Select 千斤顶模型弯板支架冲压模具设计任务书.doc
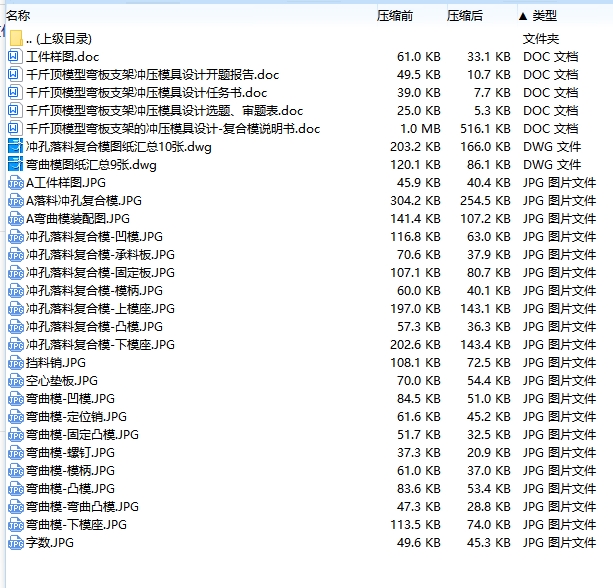The height and width of the screenshot is (588, 613). pos(147,93)
